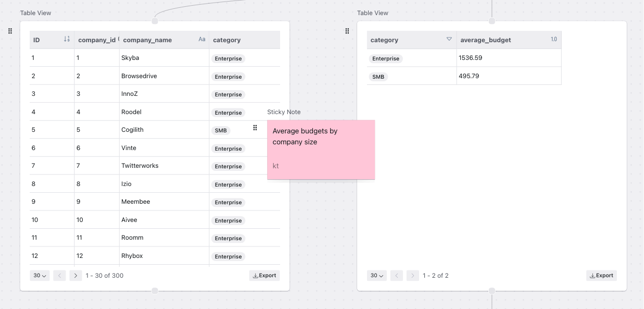Click the 1.0 decimal icon on average_budget header
Screen dimensions: 644x309
pyautogui.click(x=554, y=39)
